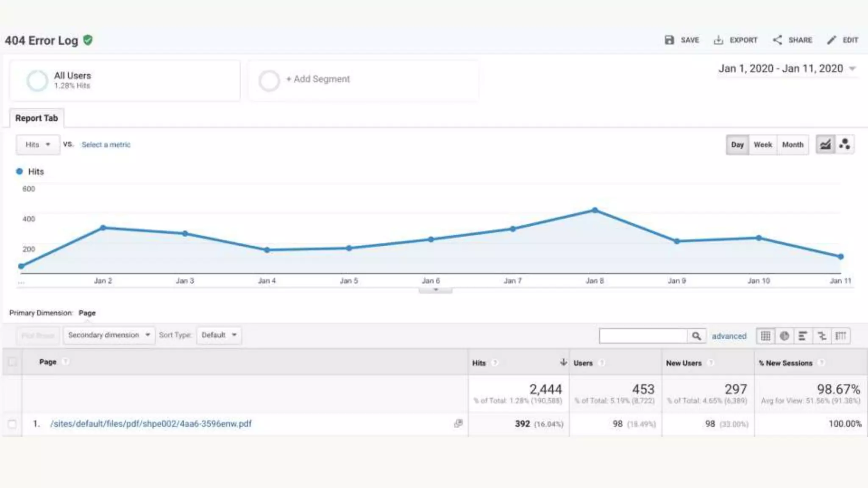Screen dimensions: 868x488
Task: Open the Hits metric dropdown
Action: (38, 144)
